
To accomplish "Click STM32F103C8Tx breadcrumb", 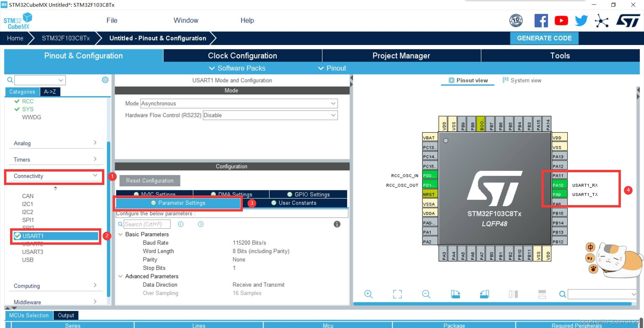I will pyautogui.click(x=66, y=38).
